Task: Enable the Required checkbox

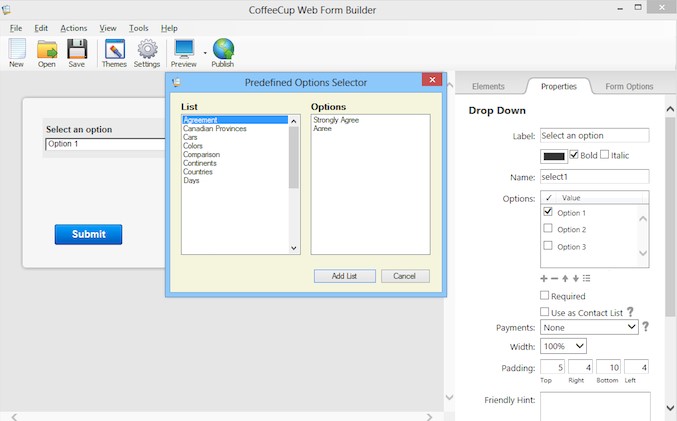Action: pos(544,295)
